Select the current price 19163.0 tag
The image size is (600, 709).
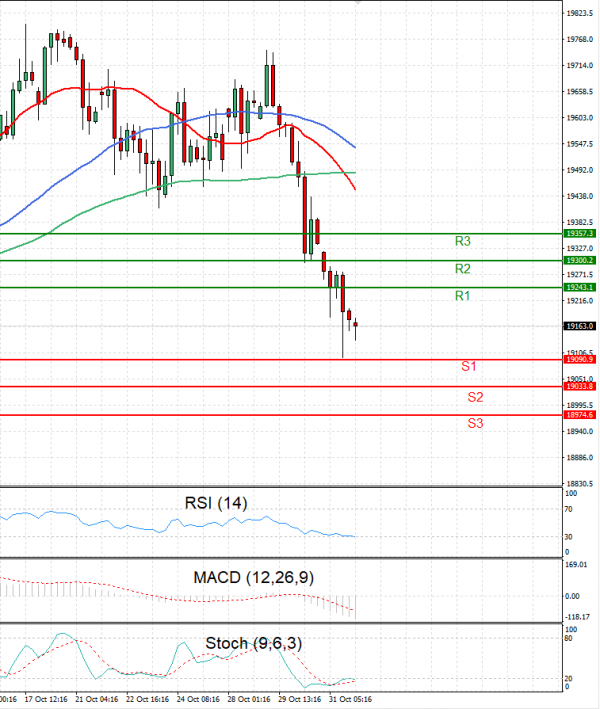click(x=580, y=326)
